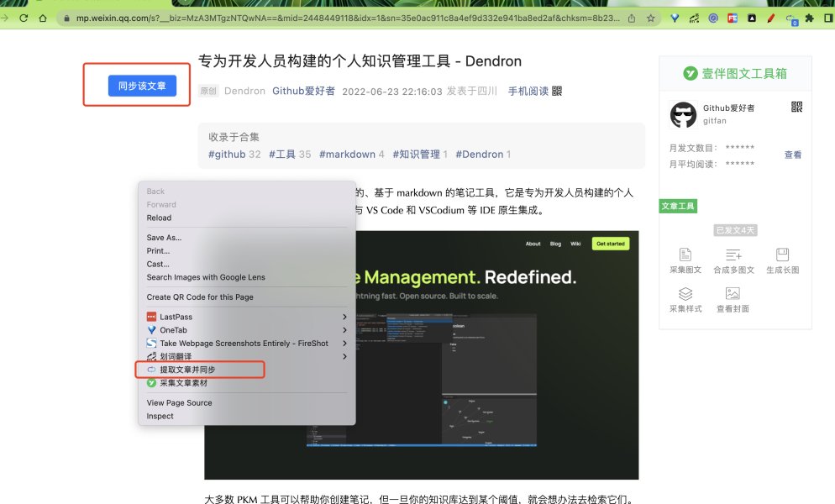Open the Extensions puzzle icon
Image resolution: width=835 pixels, height=504 pixels.
810,18
